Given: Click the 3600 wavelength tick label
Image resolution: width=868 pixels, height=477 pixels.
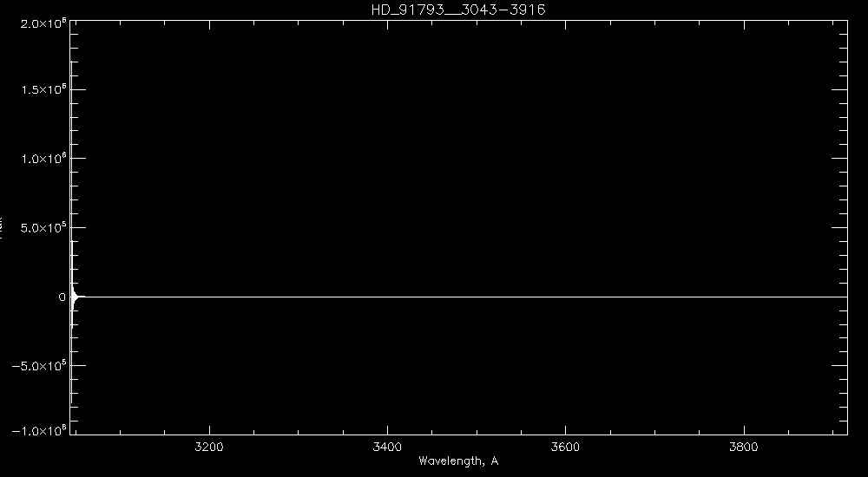Looking at the screenshot, I should pyautogui.click(x=565, y=447).
